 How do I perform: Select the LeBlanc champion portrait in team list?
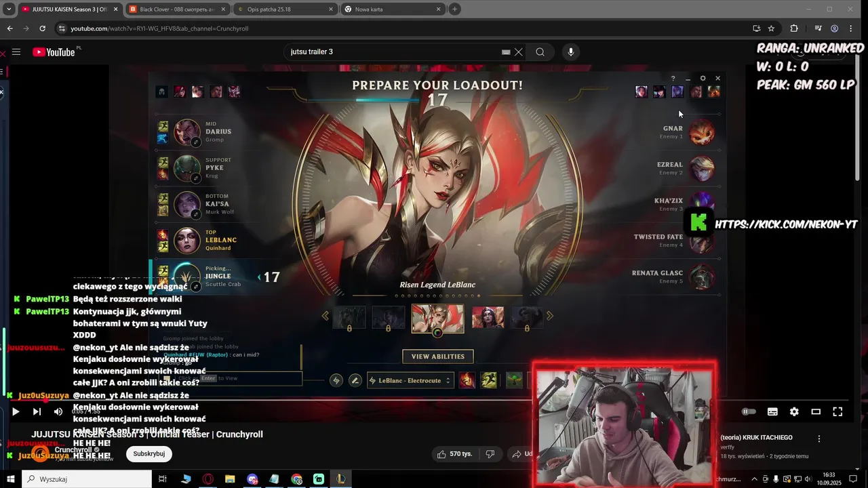tap(186, 240)
